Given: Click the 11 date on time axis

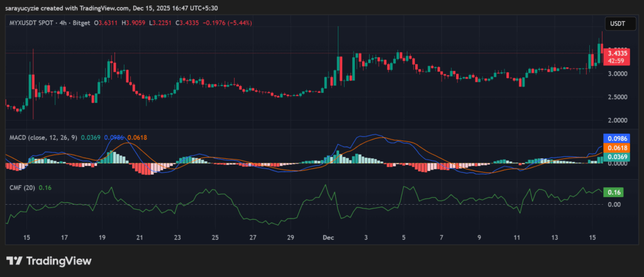Looking at the screenshot, I should (516, 238).
